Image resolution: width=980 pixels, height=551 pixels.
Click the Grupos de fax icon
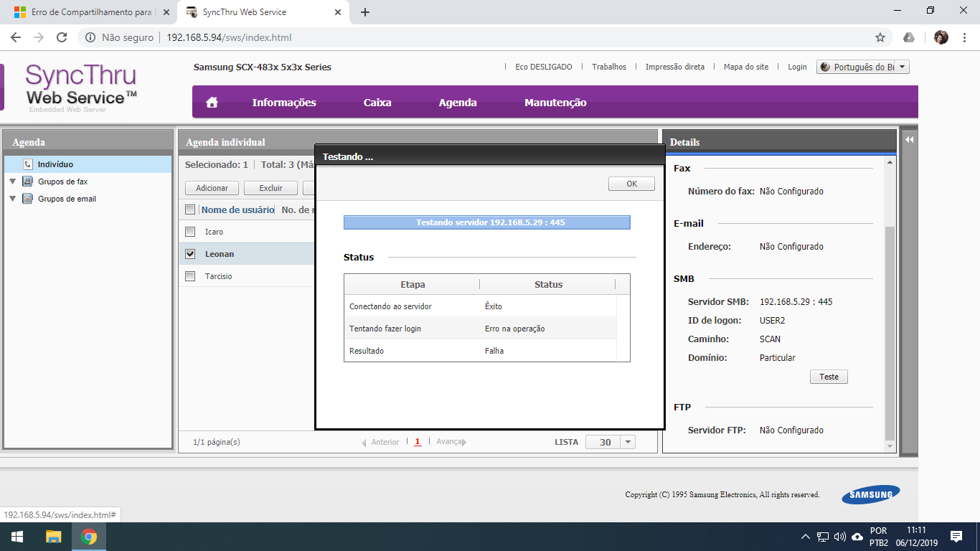(27, 182)
